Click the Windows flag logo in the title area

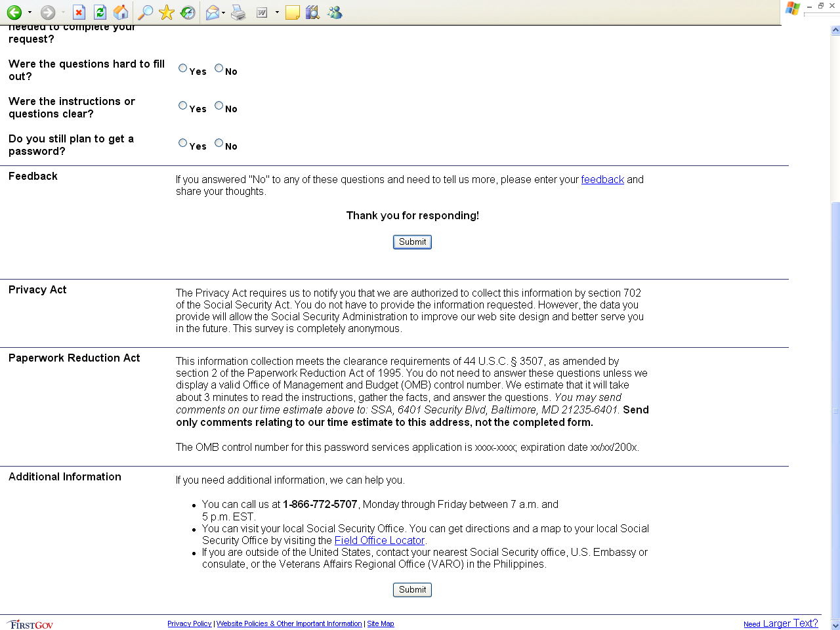793,8
